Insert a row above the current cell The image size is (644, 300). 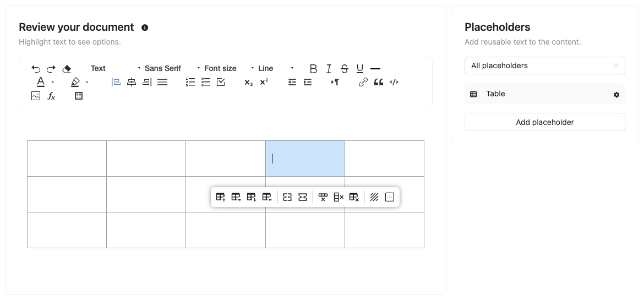click(x=221, y=197)
